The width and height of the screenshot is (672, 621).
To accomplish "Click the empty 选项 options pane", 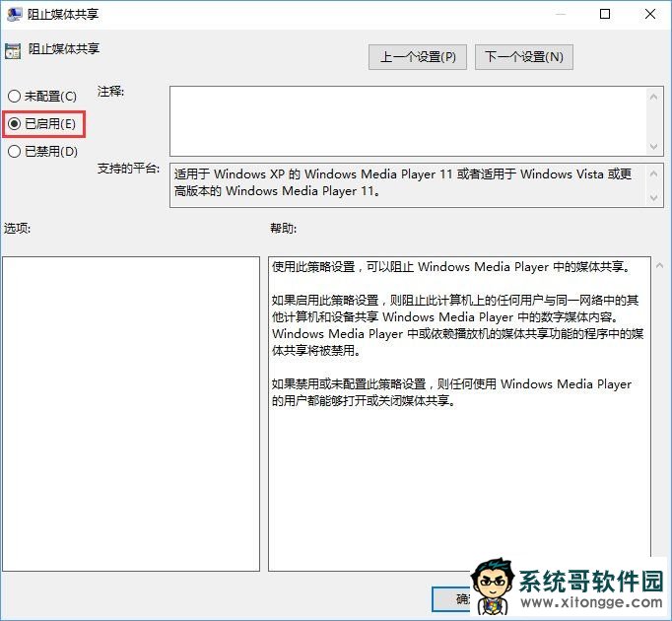I will pyautogui.click(x=131, y=414).
